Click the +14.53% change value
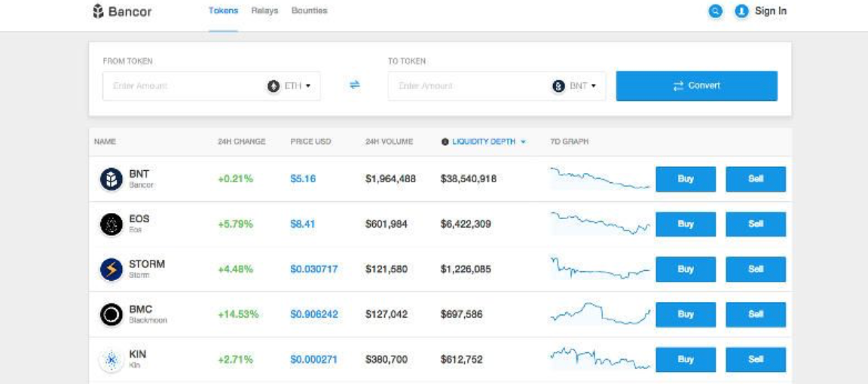 (238, 314)
